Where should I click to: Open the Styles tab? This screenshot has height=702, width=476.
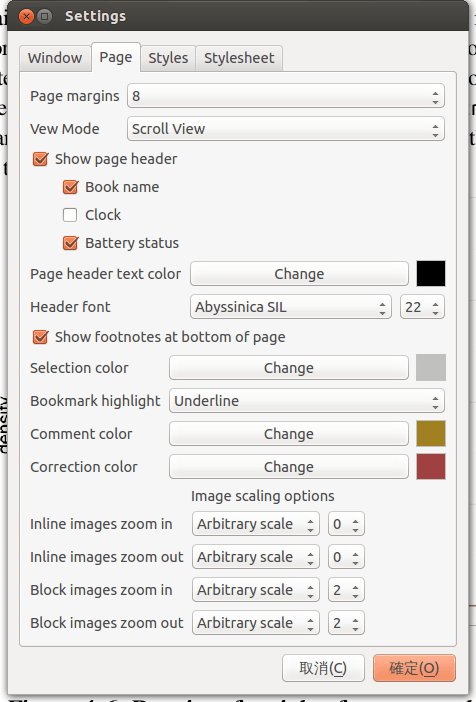tap(168, 58)
